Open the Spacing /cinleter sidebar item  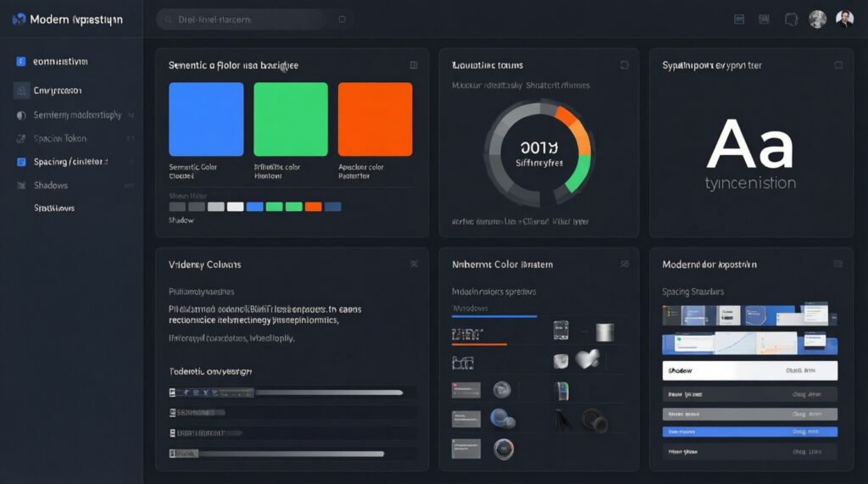point(72,162)
